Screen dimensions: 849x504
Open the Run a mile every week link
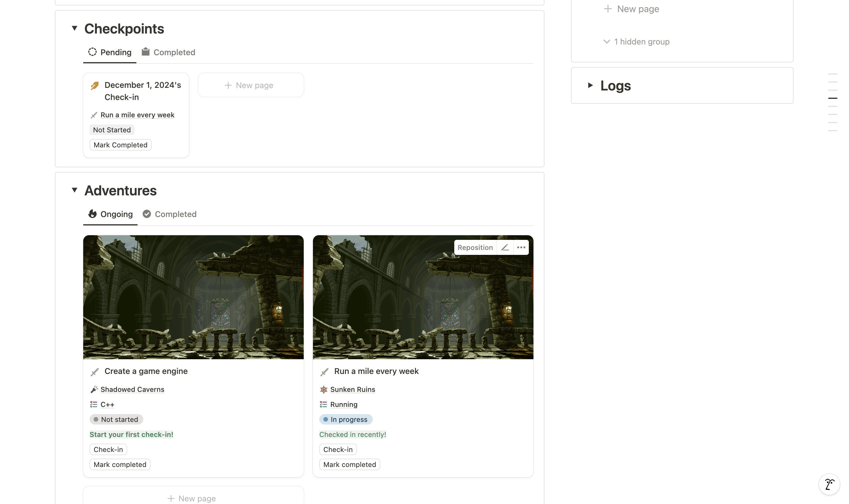(137, 115)
